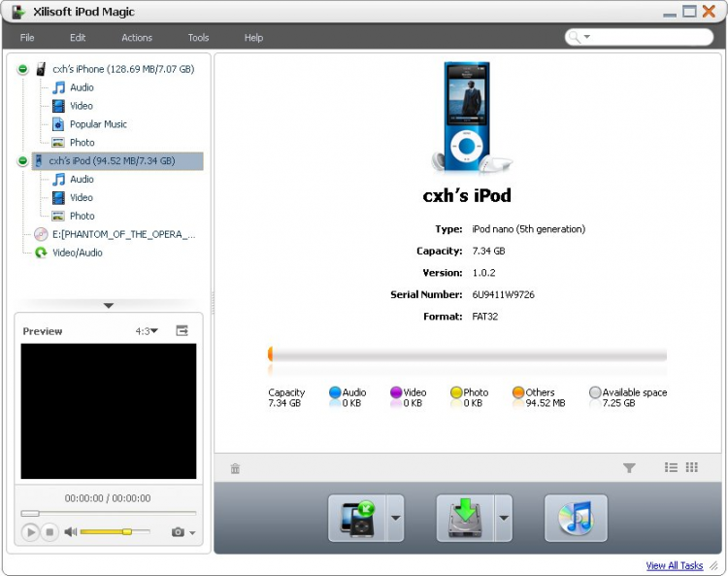Collapse the preview panel with the down arrow
Screen dimensions: 728x576
point(109,306)
